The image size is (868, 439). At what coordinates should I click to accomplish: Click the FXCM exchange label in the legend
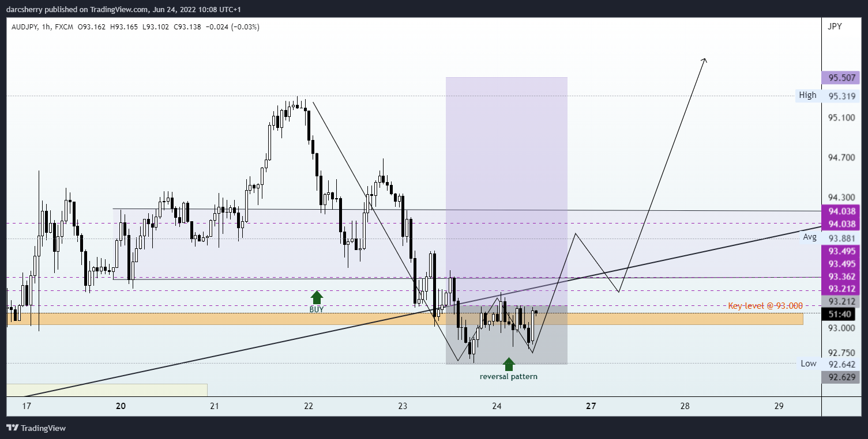click(65, 27)
